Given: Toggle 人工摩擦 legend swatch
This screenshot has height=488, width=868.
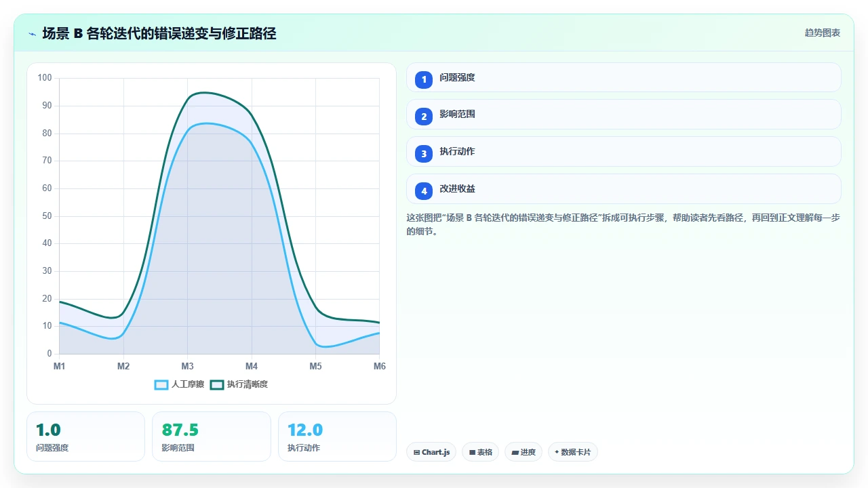Looking at the screenshot, I should tap(161, 384).
